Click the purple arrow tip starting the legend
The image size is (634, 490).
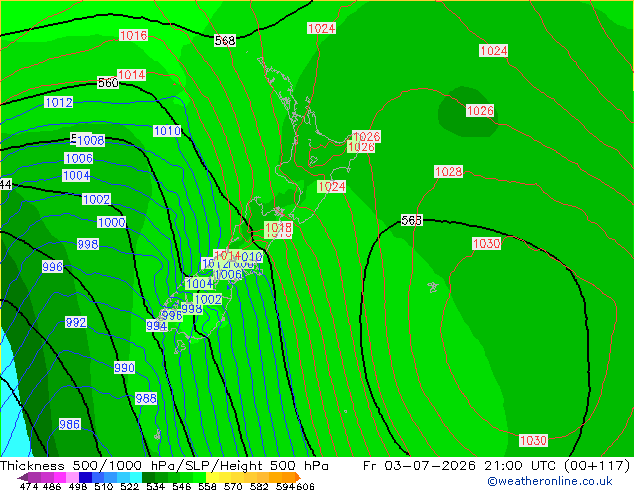pyautogui.click(x=22, y=477)
